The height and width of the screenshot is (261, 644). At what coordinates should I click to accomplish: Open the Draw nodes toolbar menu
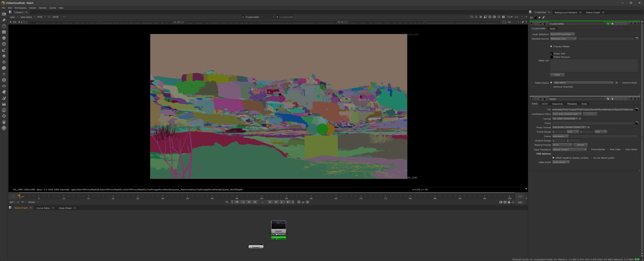pos(4,20)
